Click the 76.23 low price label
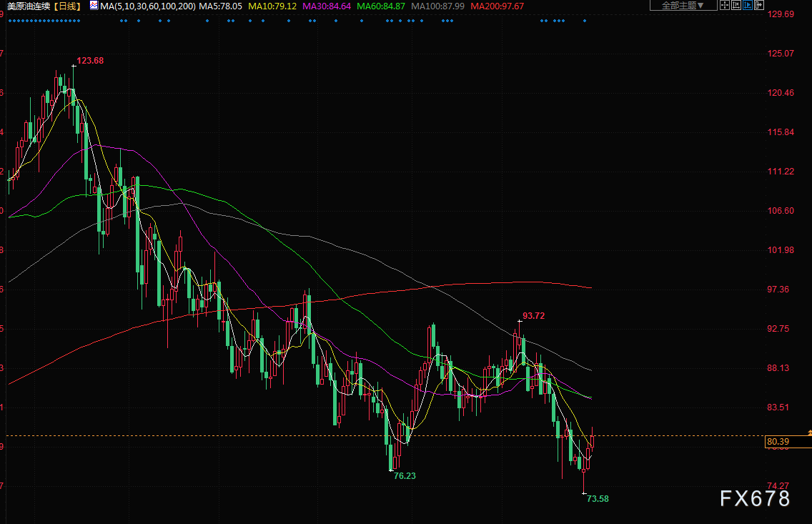The width and height of the screenshot is (812, 524). point(405,476)
